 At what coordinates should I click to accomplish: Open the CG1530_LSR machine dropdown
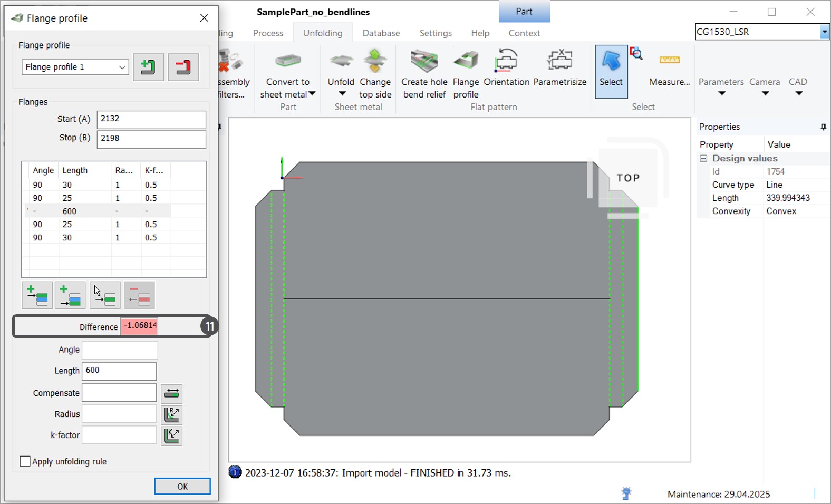tap(824, 32)
